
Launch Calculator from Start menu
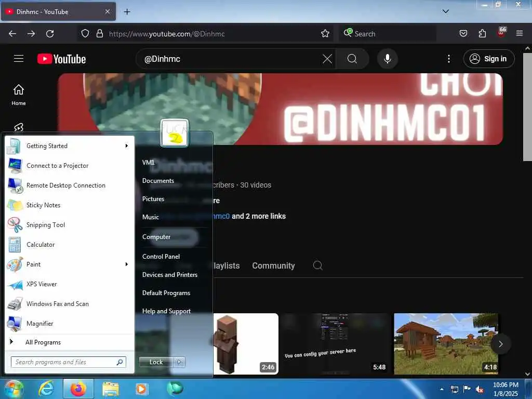[70, 245]
